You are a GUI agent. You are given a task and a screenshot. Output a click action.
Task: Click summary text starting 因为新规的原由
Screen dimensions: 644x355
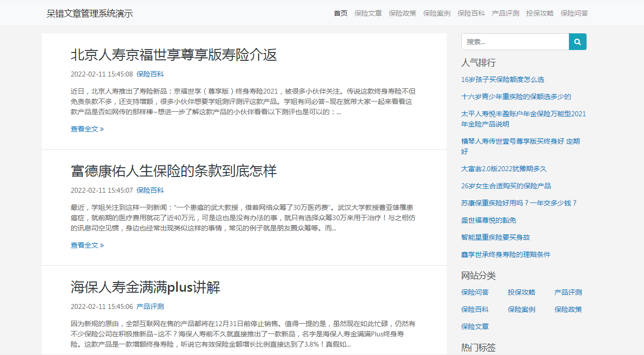[x=243, y=334]
